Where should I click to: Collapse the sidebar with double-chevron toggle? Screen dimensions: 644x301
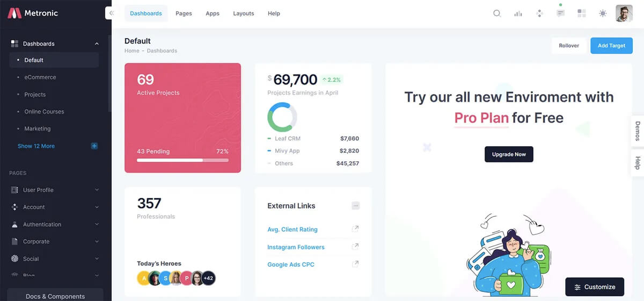pos(111,13)
